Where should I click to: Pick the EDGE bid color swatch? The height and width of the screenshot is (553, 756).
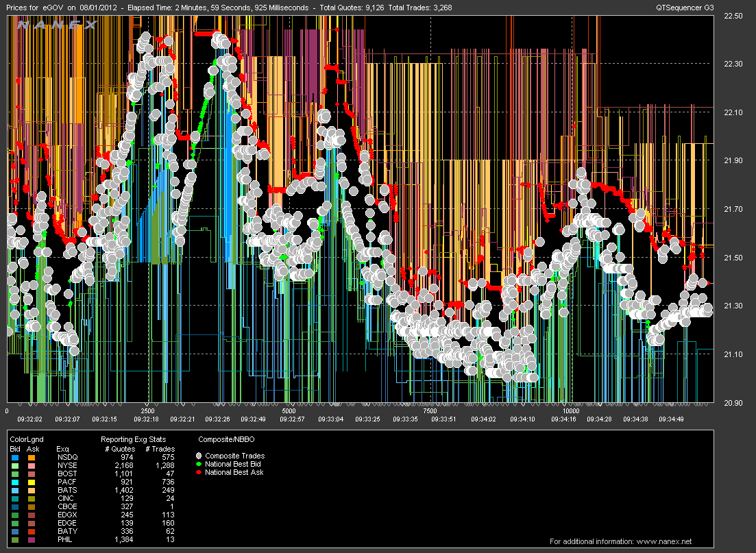[x=15, y=523]
